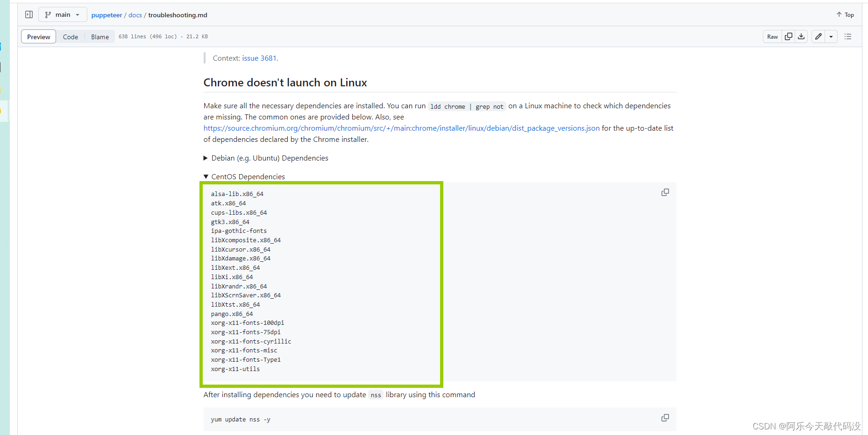The width and height of the screenshot is (868, 435).
Task: Click the gtk3.x86_64 line
Action: point(230,222)
